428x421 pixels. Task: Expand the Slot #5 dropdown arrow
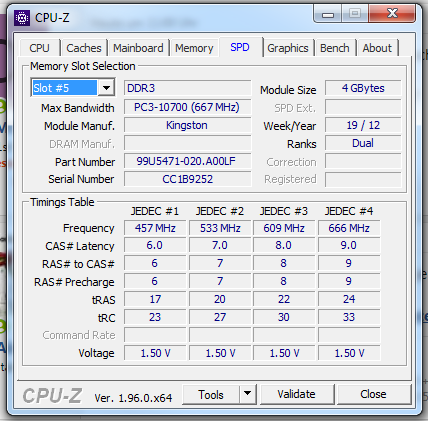(x=106, y=88)
